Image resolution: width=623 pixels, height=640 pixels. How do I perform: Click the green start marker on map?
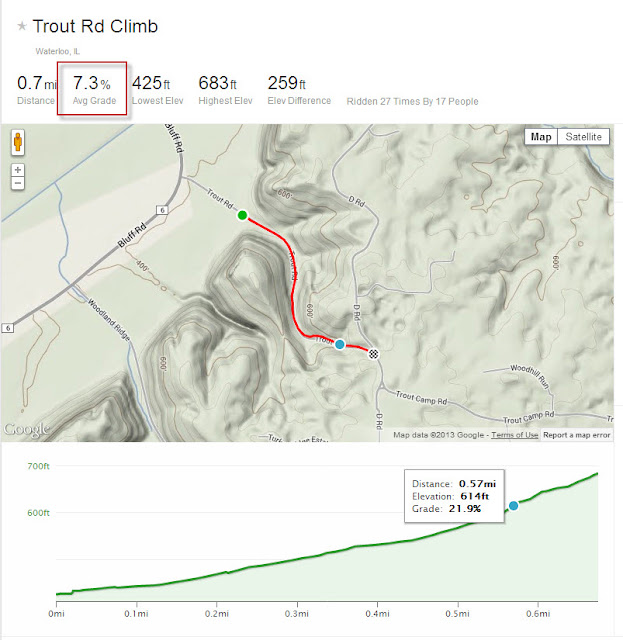coord(243,215)
